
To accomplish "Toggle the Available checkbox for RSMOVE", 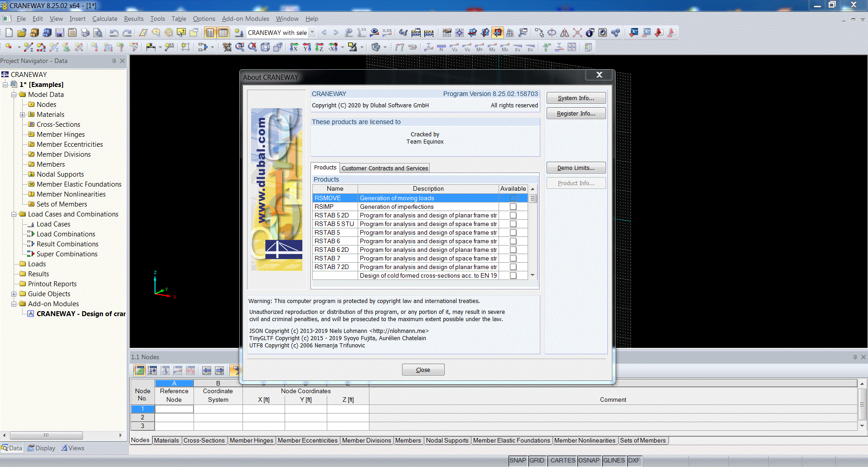I will (513, 198).
